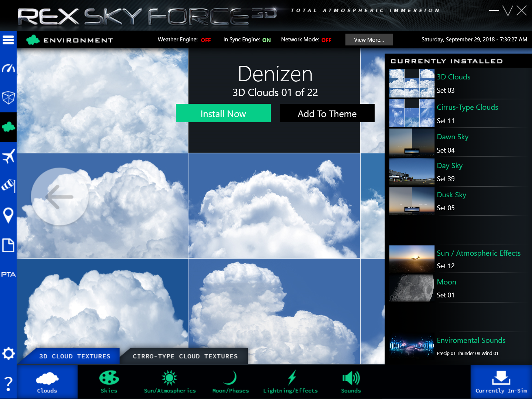This screenshot has height=399, width=532.
Task: Click the Denizen cloud set title
Action: 275,74
